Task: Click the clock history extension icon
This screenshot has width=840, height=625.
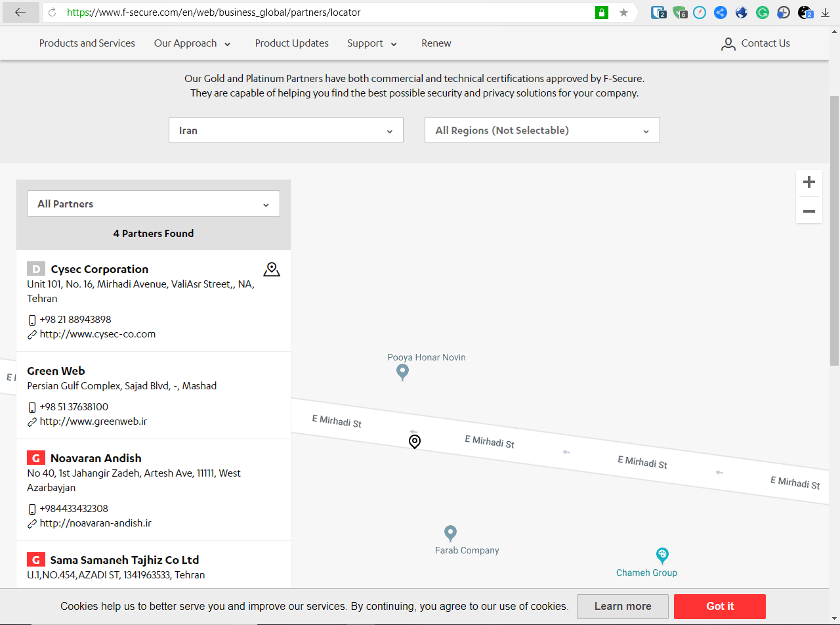Action: pos(783,12)
